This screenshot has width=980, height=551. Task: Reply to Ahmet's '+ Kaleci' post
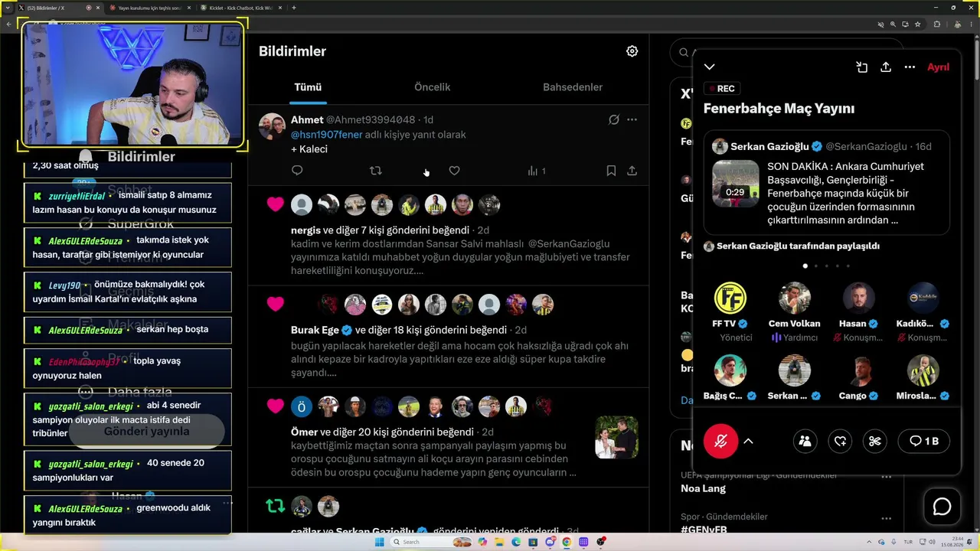click(x=297, y=171)
